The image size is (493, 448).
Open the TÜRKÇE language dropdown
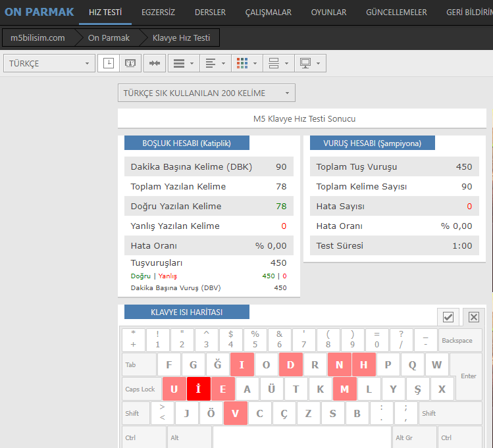[x=49, y=63]
